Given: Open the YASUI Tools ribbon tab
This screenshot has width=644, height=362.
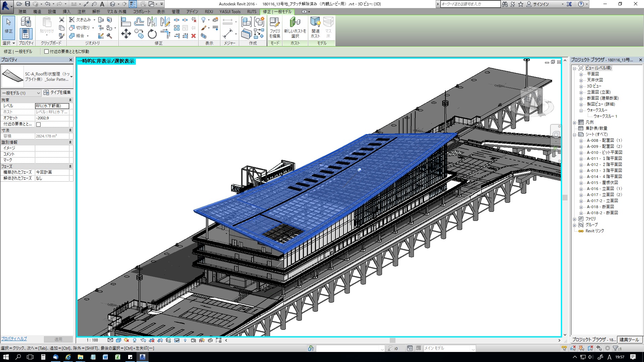Looking at the screenshot, I should (230, 11).
